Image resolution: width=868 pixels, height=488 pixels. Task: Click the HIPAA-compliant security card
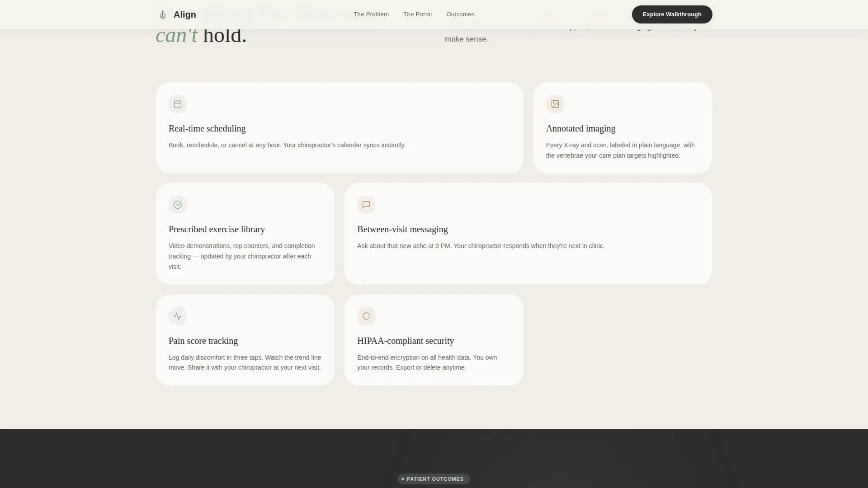tap(434, 340)
